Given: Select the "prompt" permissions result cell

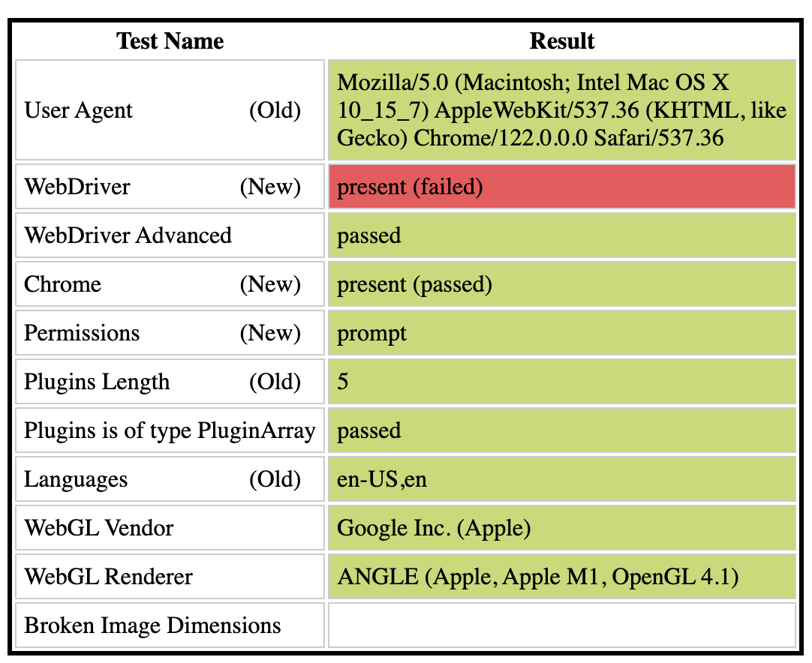Looking at the screenshot, I should [x=561, y=333].
